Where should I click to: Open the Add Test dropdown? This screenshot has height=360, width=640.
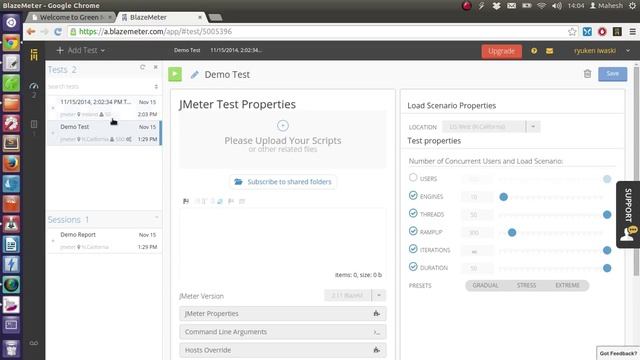point(80,50)
